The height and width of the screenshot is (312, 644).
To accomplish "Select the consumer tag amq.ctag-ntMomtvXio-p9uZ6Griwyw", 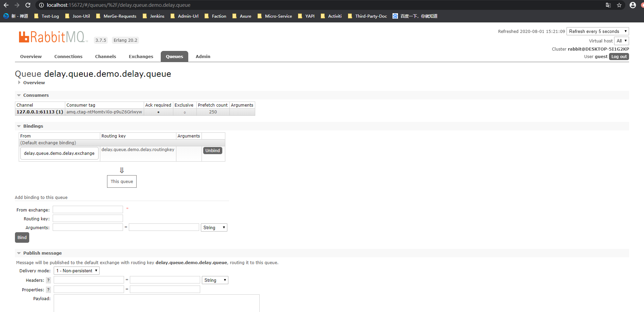I will pyautogui.click(x=104, y=112).
